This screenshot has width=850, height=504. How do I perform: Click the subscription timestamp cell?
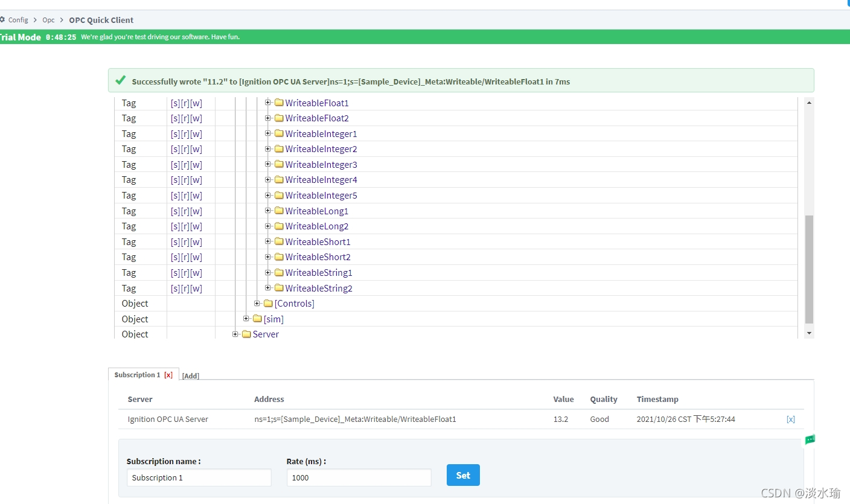click(686, 419)
